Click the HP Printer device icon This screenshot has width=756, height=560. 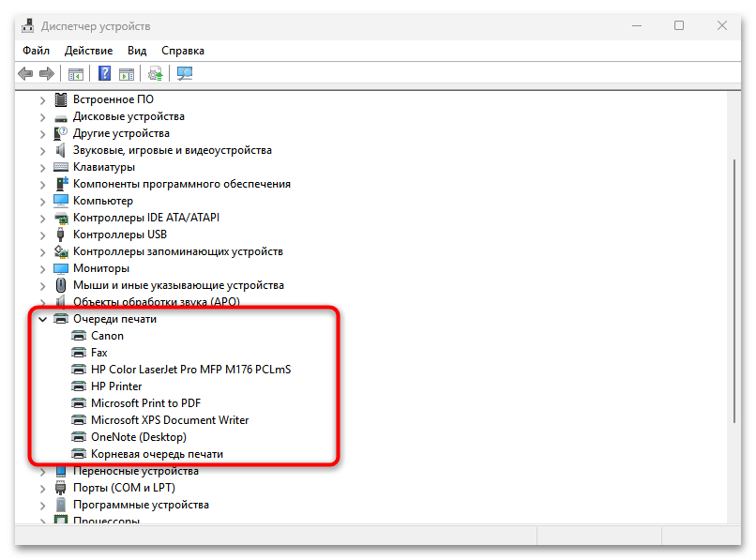tap(79, 386)
